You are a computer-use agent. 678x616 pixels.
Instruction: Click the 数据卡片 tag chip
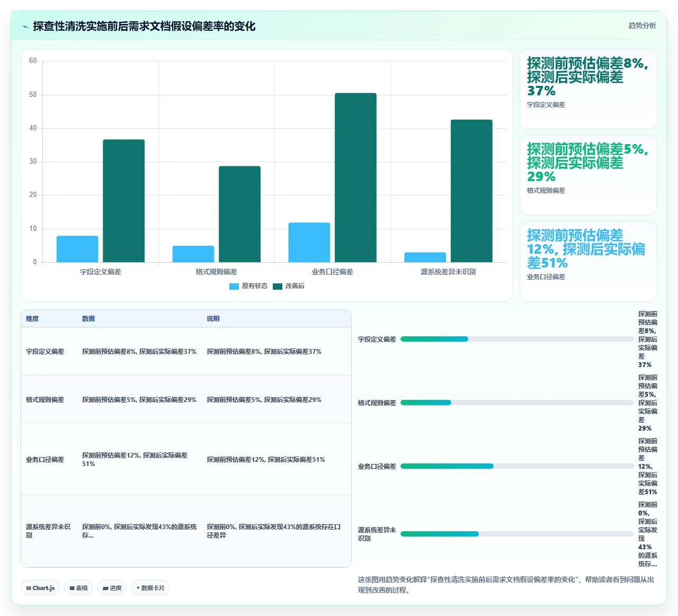[150, 588]
